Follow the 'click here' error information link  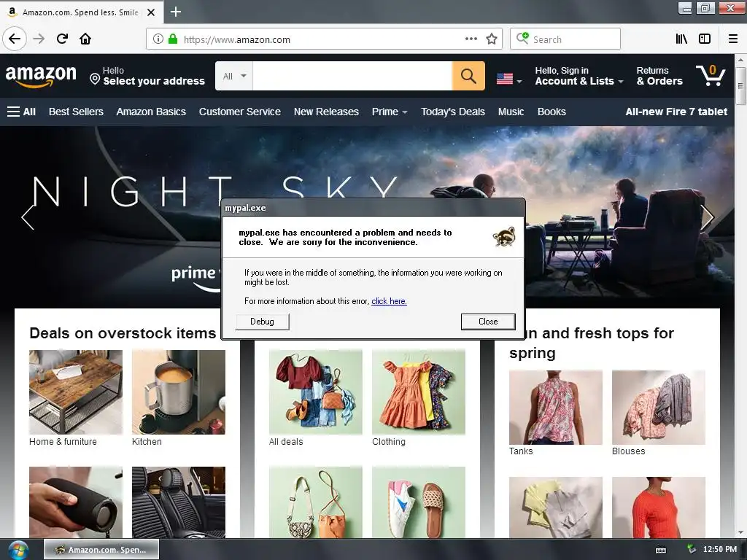(389, 301)
